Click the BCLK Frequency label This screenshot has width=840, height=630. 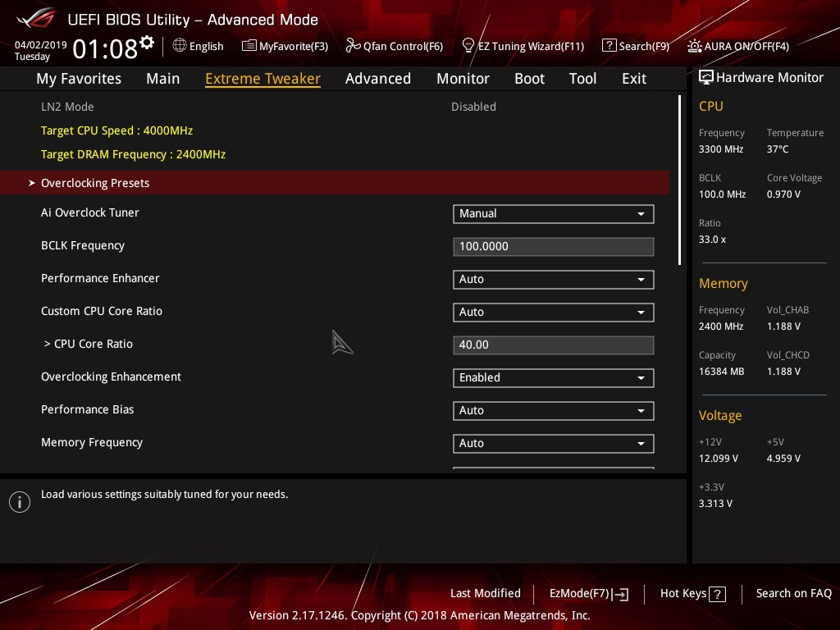pos(83,245)
